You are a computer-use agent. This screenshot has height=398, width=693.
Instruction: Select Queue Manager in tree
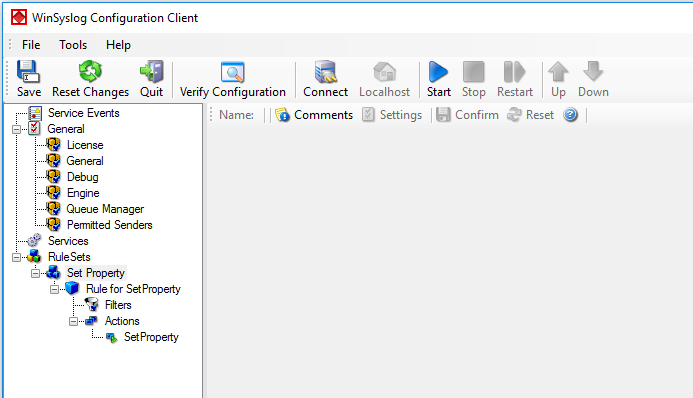(105, 209)
